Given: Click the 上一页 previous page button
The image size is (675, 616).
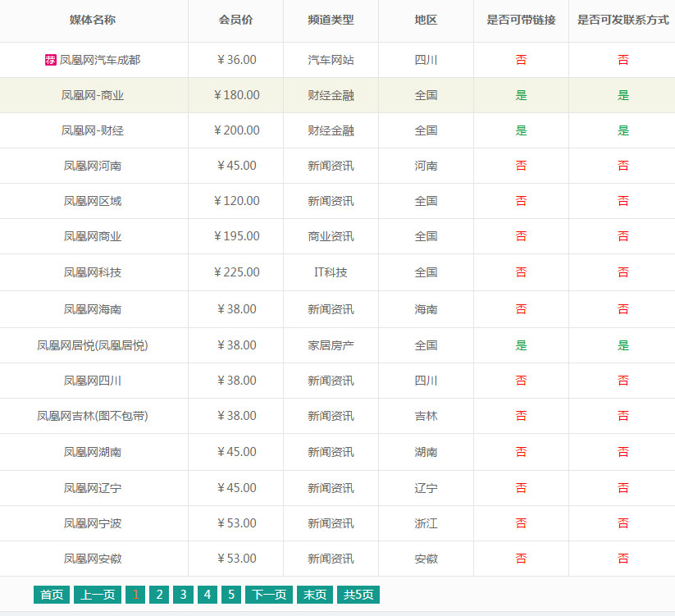Looking at the screenshot, I should tap(96, 595).
